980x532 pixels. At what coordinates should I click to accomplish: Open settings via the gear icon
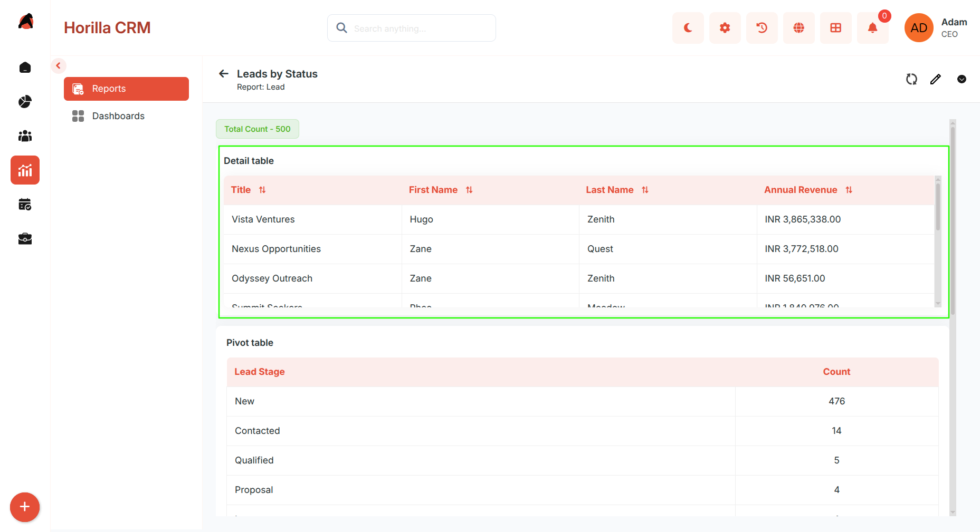click(725, 28)
